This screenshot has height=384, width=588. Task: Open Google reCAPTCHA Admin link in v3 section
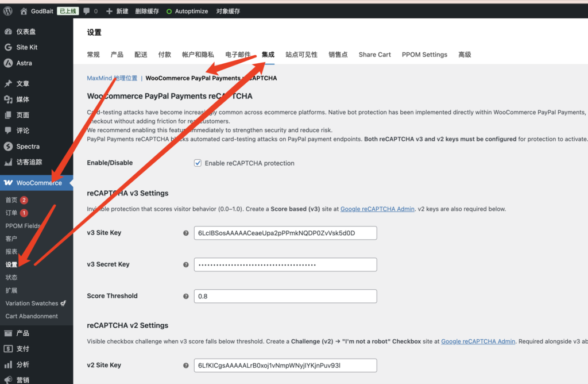pyautogui.click(x=377, y=209)
